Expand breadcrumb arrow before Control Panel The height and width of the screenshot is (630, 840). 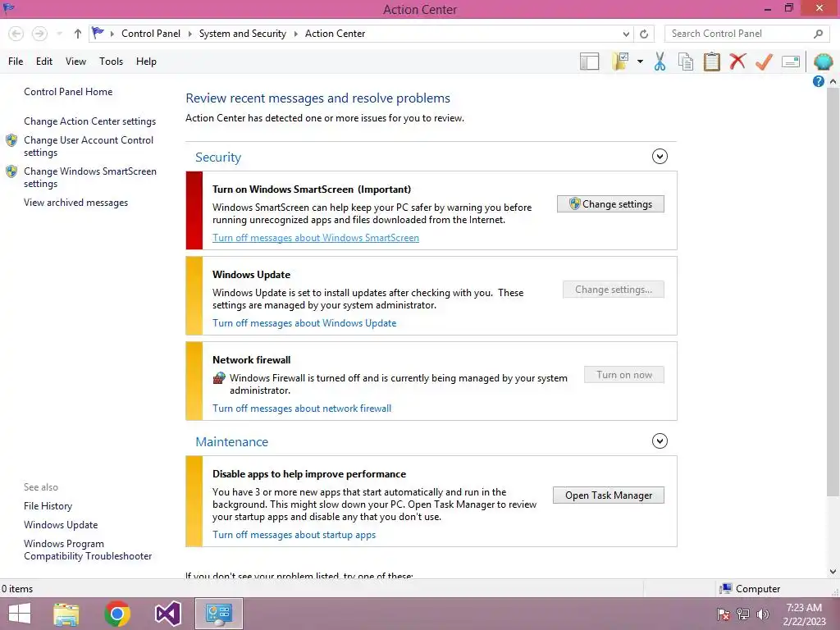point(112,34)
